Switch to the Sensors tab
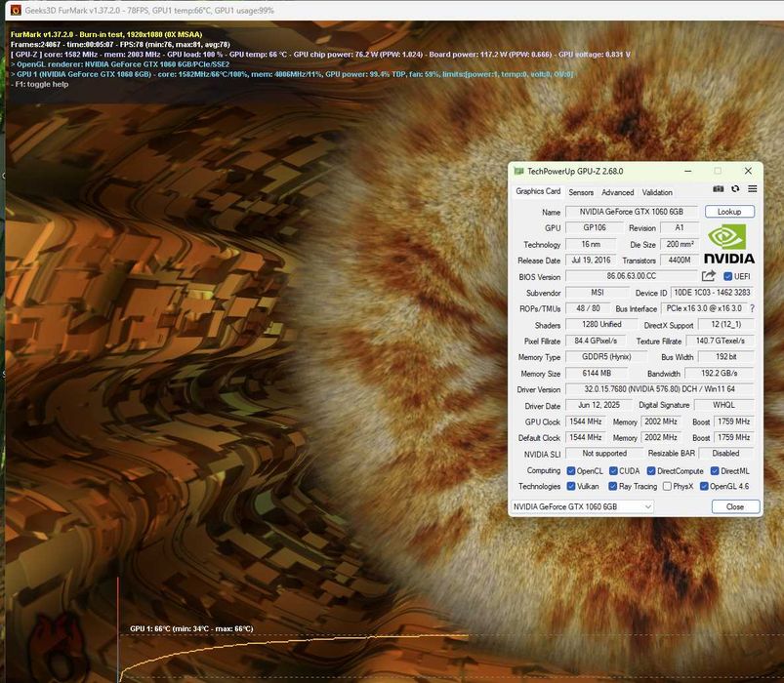The image size is (784, 683). [581, 192]
